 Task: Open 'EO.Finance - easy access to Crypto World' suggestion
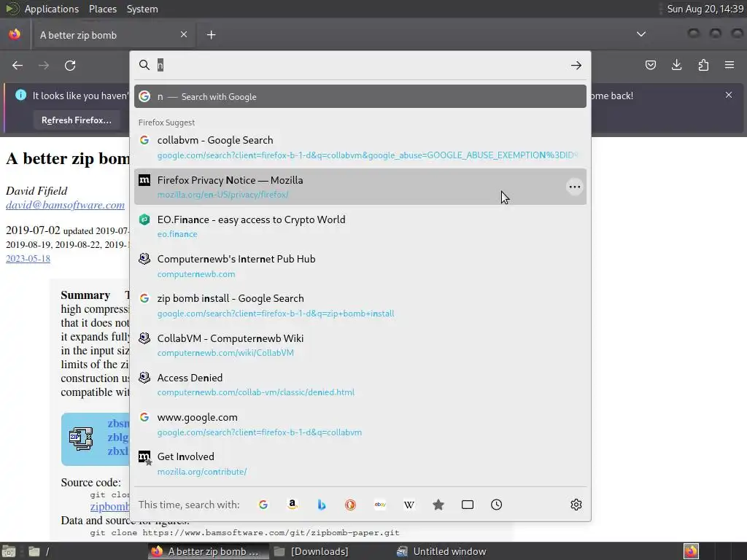tap(360, 226)
